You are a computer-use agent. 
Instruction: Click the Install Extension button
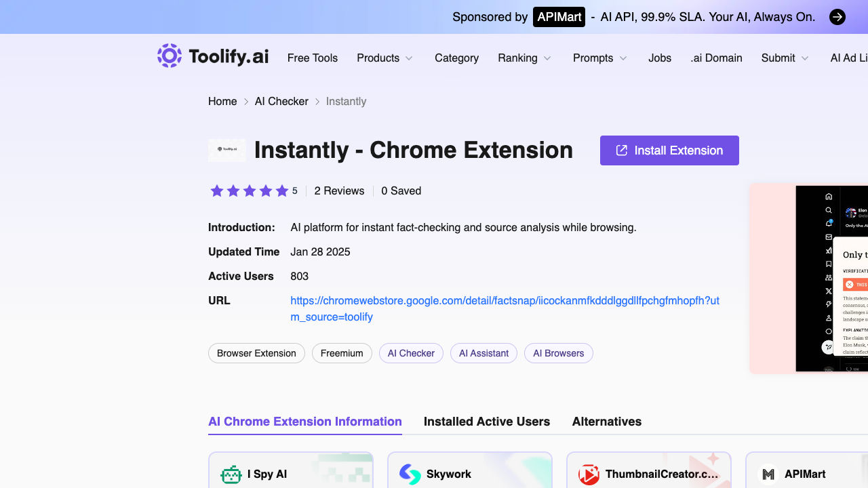[669, 150]
